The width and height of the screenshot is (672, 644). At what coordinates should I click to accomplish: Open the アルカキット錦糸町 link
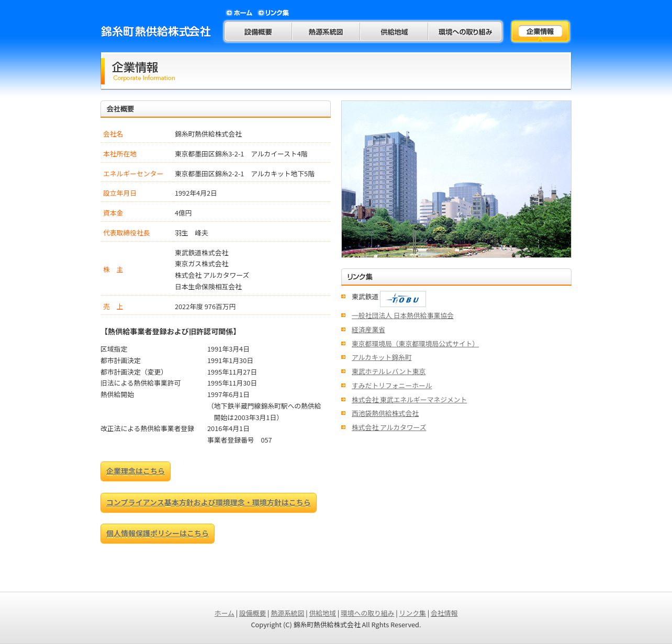click(382, 357)
